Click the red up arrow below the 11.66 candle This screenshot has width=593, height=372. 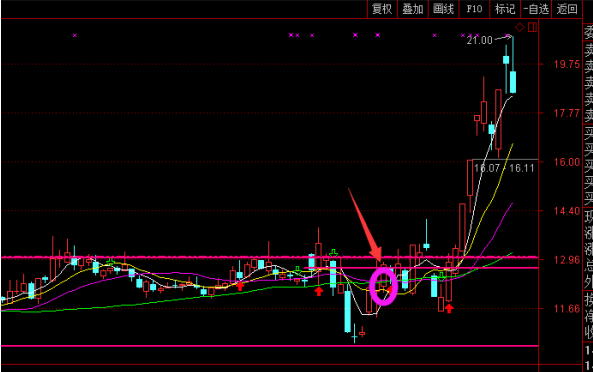tap(449, 308)
